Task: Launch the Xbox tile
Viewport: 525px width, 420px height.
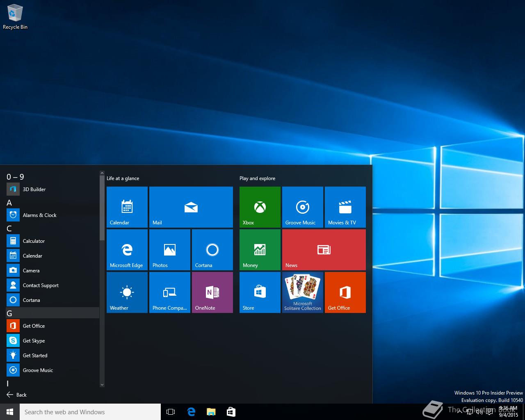Action: point(260,207)
